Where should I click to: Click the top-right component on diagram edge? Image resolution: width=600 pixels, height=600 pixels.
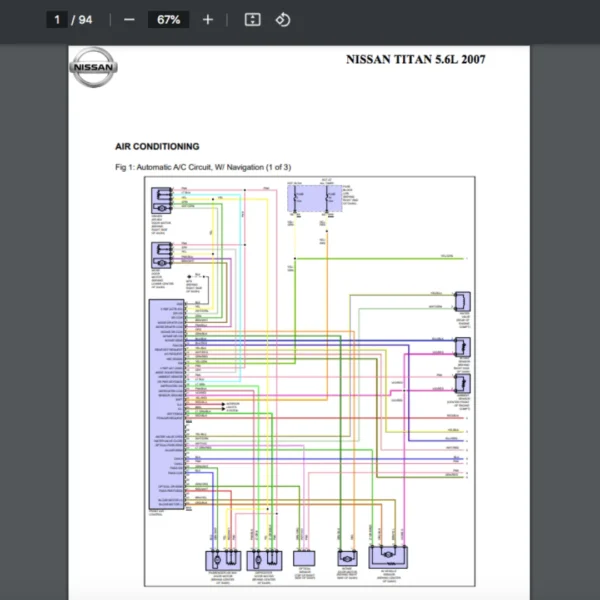click(463, 303)
